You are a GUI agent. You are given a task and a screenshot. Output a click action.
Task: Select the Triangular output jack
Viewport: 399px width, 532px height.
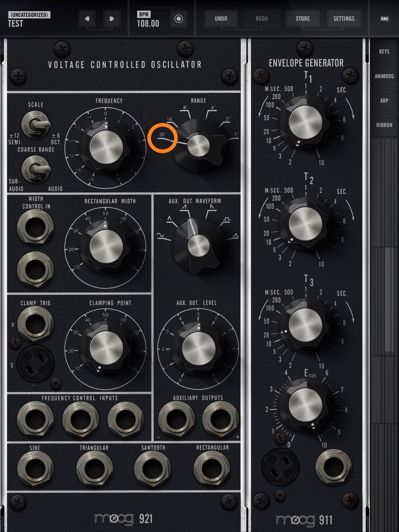(95, 469)
